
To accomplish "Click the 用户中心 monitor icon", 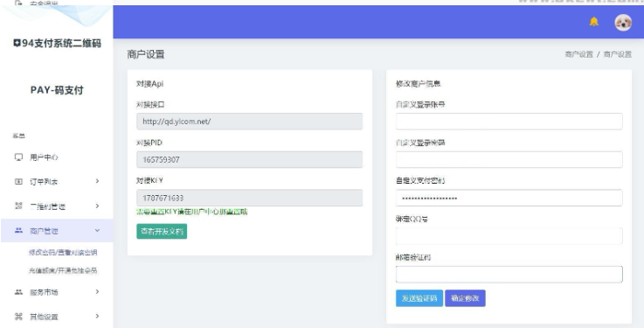I will click(18, 157).
